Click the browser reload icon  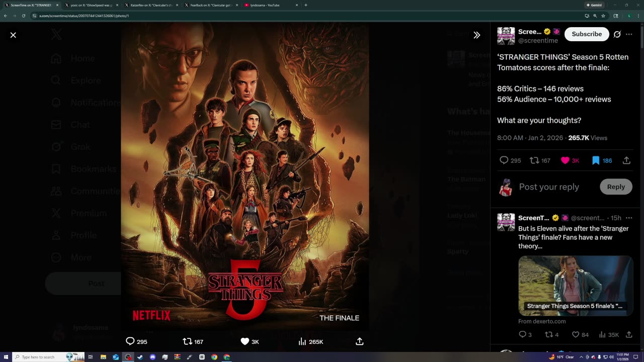pyautogui.click(x=23, y=16)
